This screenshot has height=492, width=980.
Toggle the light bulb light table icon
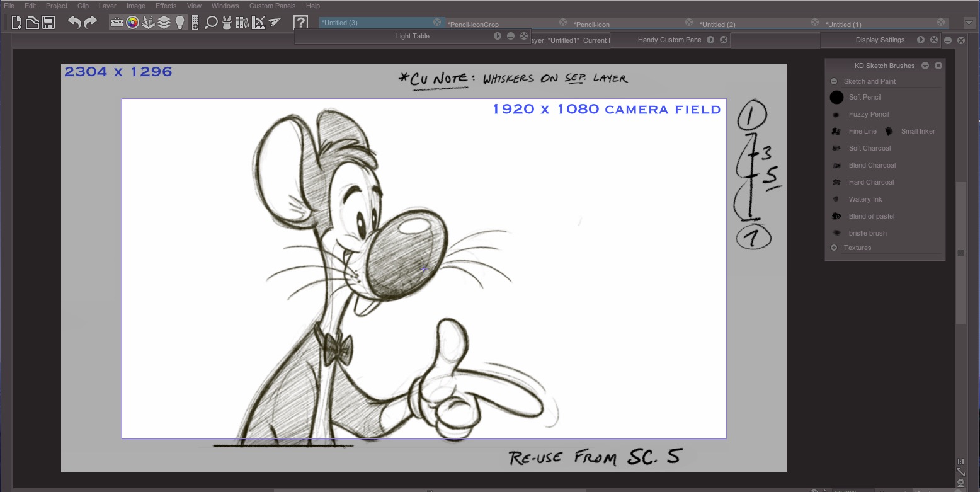pyautogui.click(x=179, y=23)
